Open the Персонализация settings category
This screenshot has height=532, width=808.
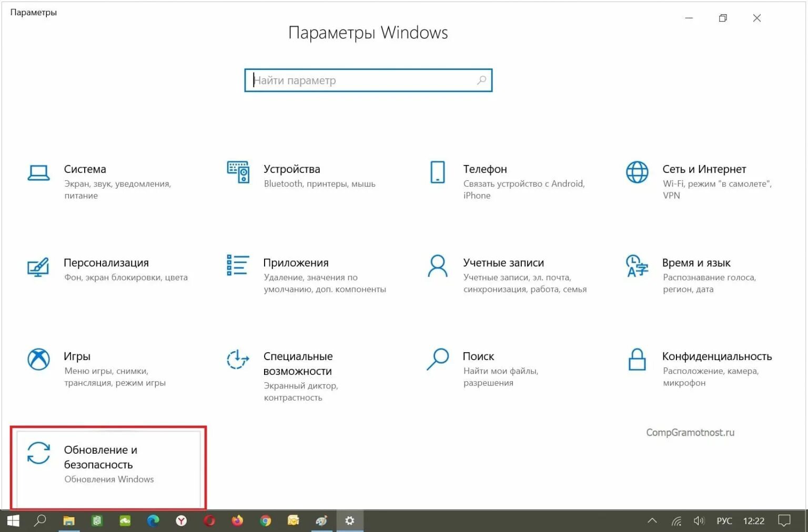108,269
